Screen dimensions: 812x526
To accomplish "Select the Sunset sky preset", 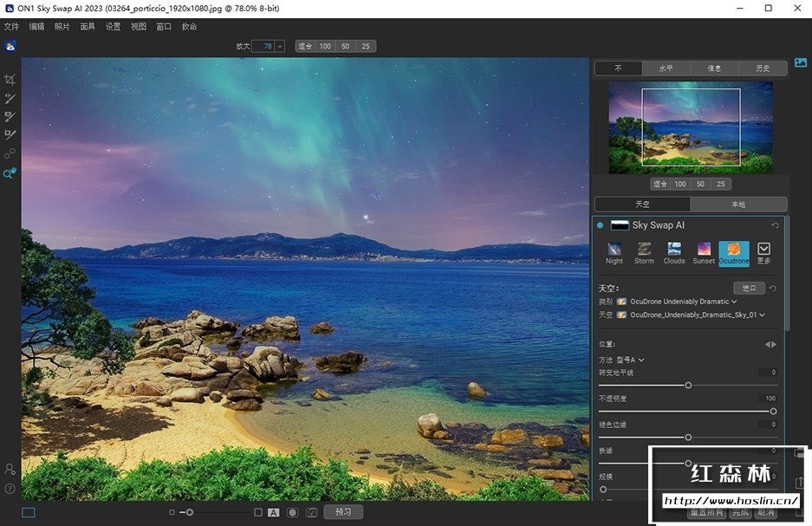I will click(704, 253).
